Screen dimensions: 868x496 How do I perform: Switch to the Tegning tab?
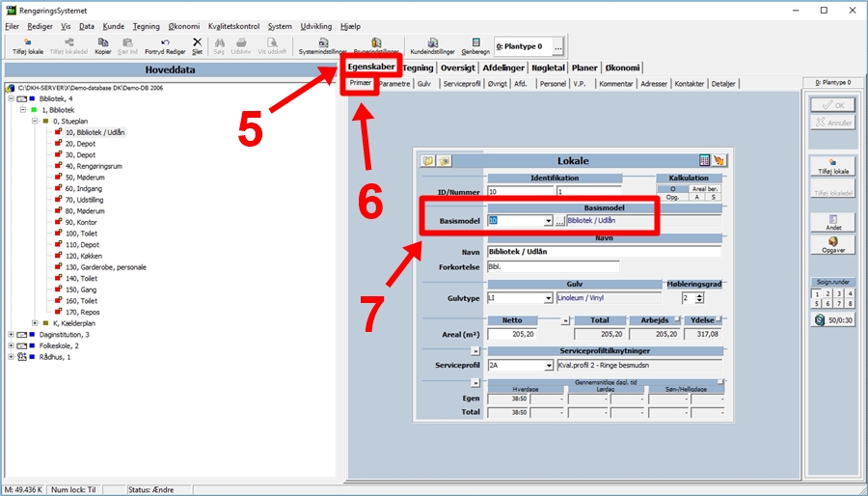pyautogui.click(x=418, y=68)
